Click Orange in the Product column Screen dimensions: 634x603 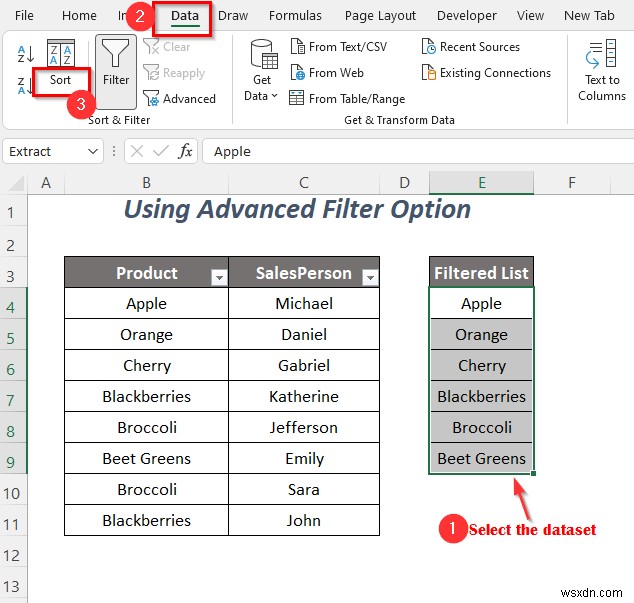[146, 334]
